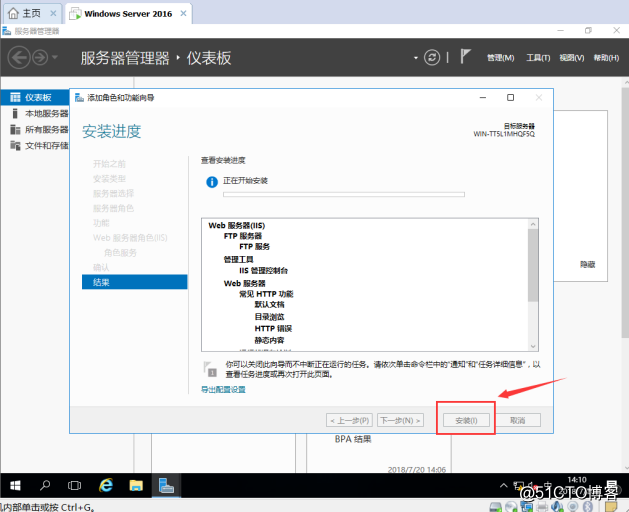Click the 下一步(N) button
Image resolution: width=629 pixels, height=512 pixels.
pos(400,421)
